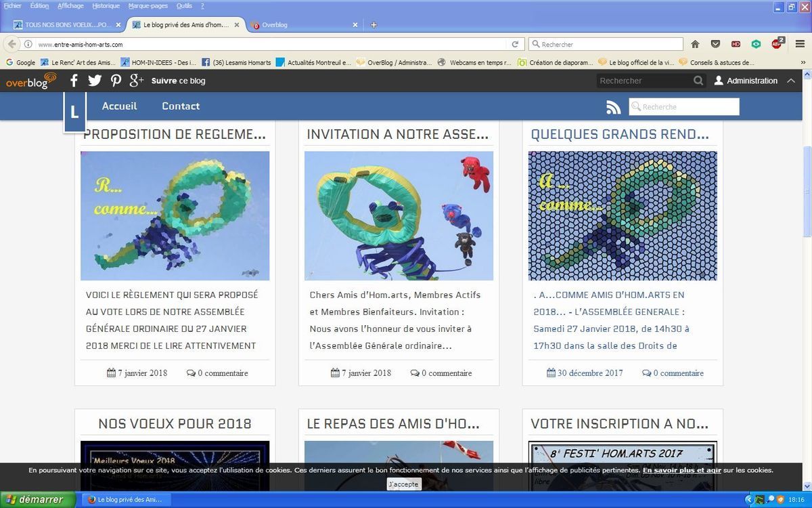Open 'Actualités Montreuil' bookmark
The height and width of the screenshot is (508, 812).
[x=314, y=62]
